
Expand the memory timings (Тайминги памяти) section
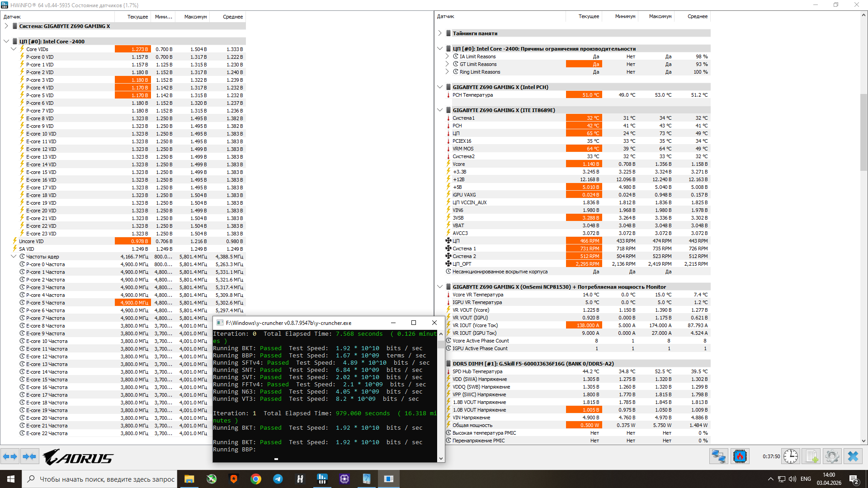coord(440,33)
